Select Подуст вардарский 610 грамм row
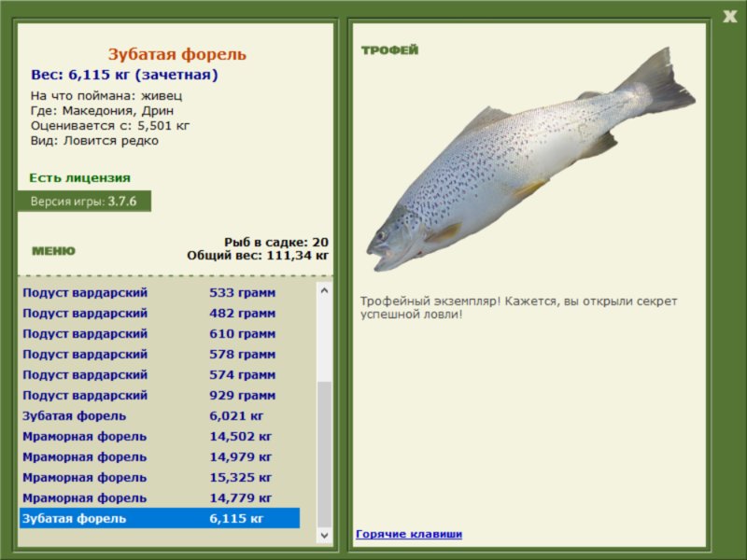The width and height of the screenshot is (747, 560). click(x=160, y=333)
